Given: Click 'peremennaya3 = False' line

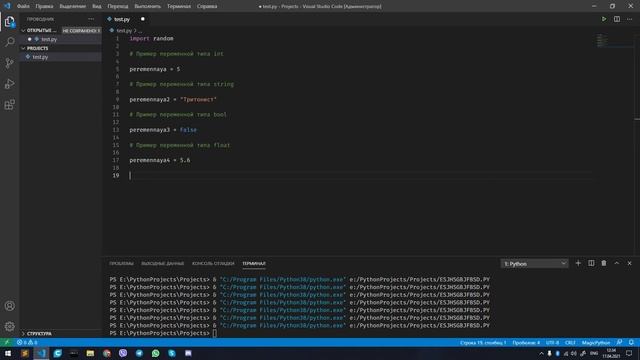Looking at the screenshot, I should point(163,130).
